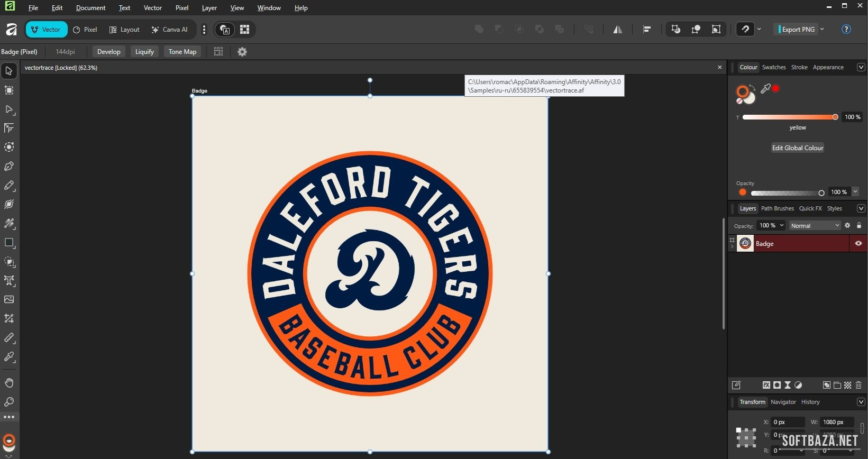Hide the Badge layer

(858, 243)
